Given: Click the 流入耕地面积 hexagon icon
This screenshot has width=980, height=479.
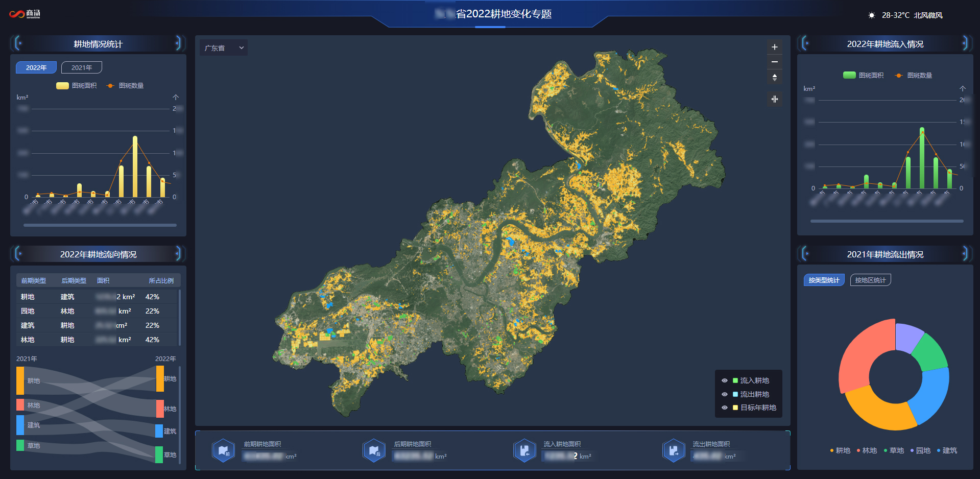Looking at the screenshot, I should tap(524, 451).
